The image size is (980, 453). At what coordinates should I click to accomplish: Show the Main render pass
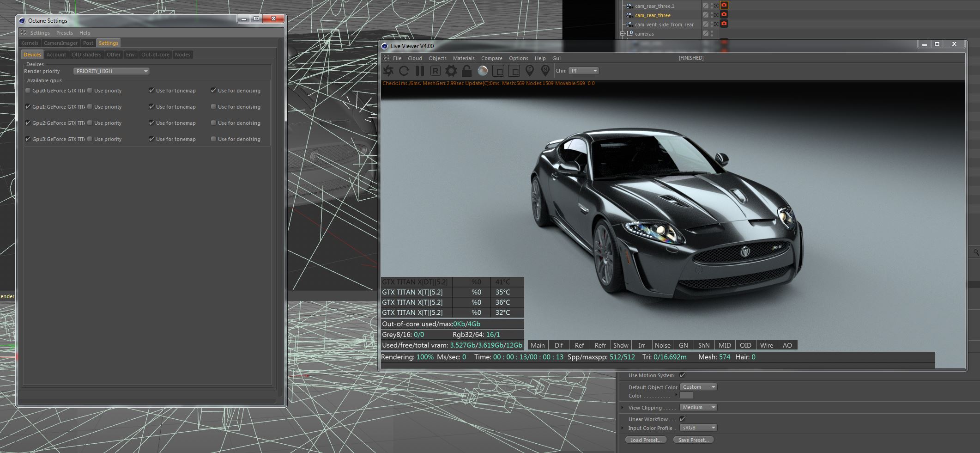(x=538, y=345)
